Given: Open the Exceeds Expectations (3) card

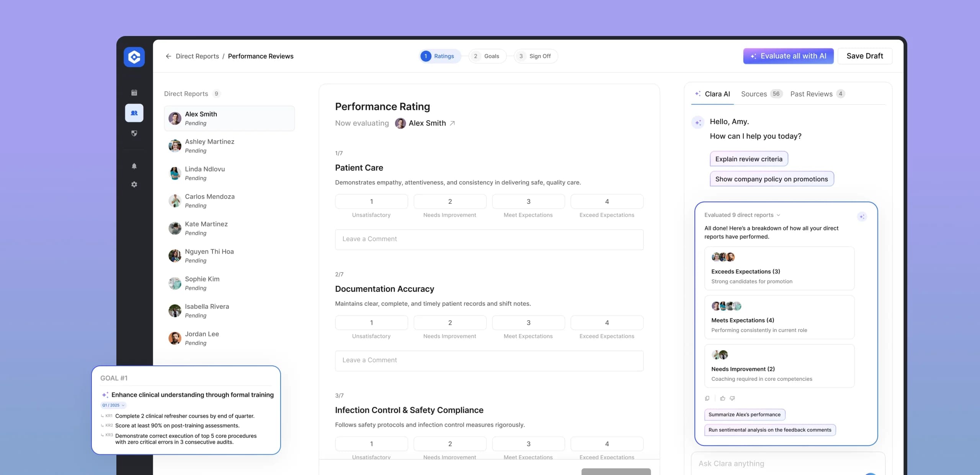Looking at the screenshot, I should (x=779, y=268).
